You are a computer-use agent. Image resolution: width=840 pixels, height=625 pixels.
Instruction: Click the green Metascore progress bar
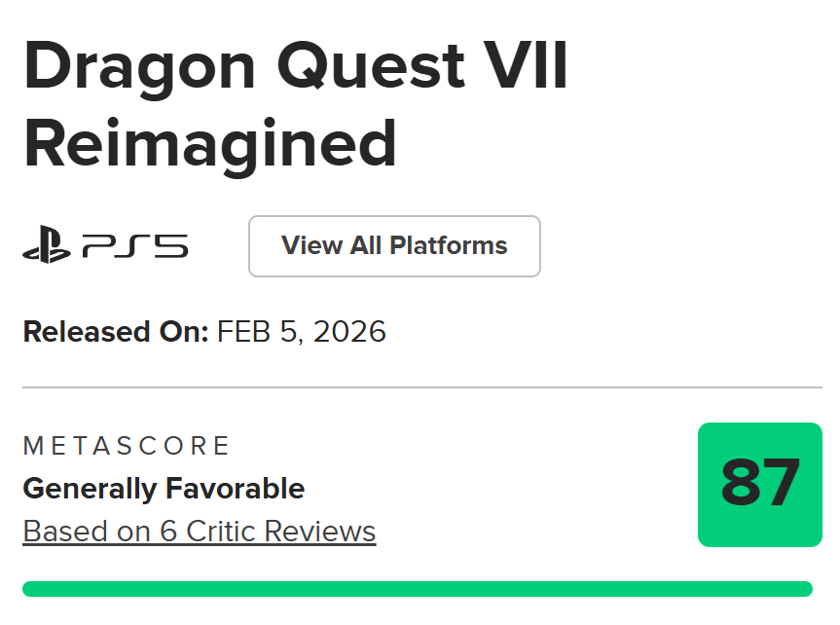tap(417, 589)
